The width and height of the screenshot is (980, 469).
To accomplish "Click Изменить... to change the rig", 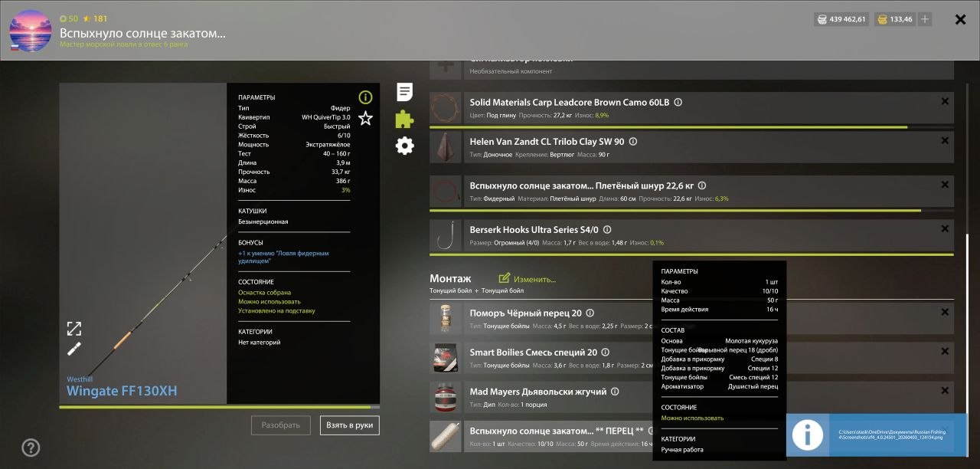I will 534,279.
